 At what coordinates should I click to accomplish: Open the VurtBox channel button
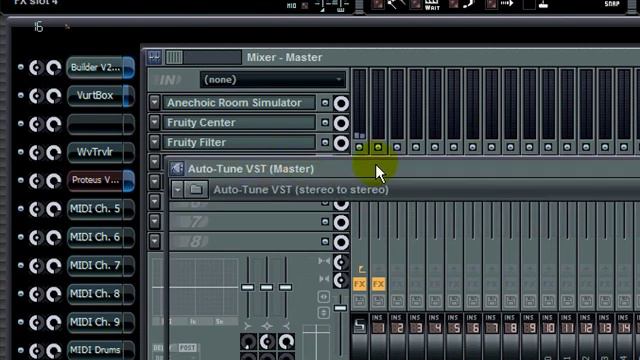coord(100,96)
